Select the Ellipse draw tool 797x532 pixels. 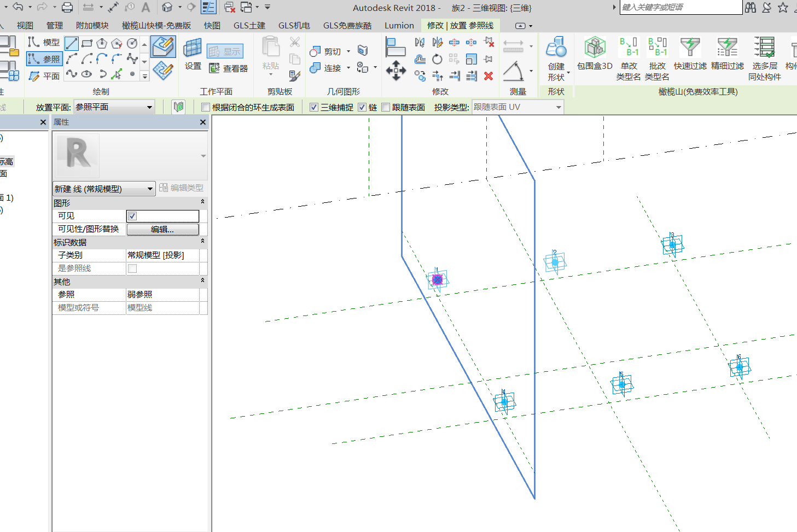[x=86, y=74]
